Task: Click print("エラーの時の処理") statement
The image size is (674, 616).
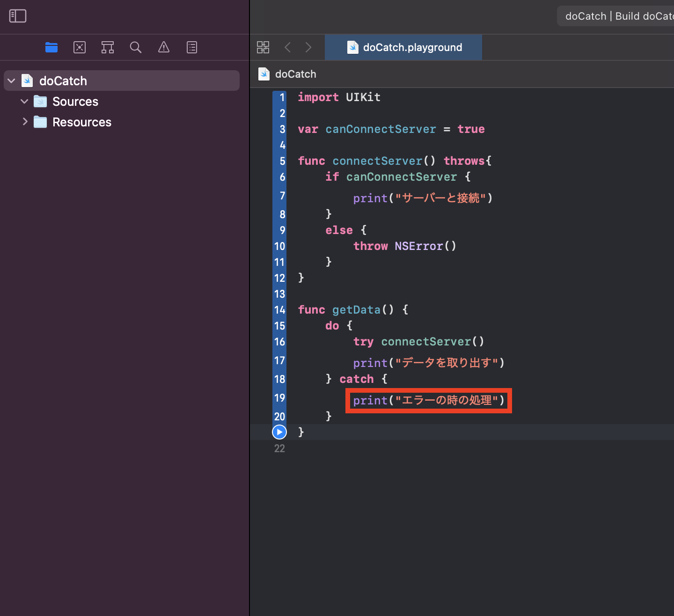Action: 429,400
